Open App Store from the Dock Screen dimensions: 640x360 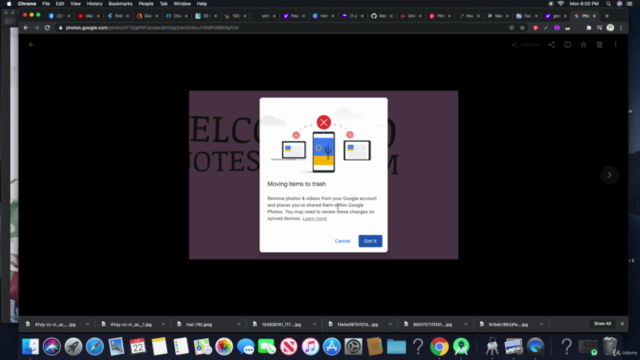tap(332, 347)
